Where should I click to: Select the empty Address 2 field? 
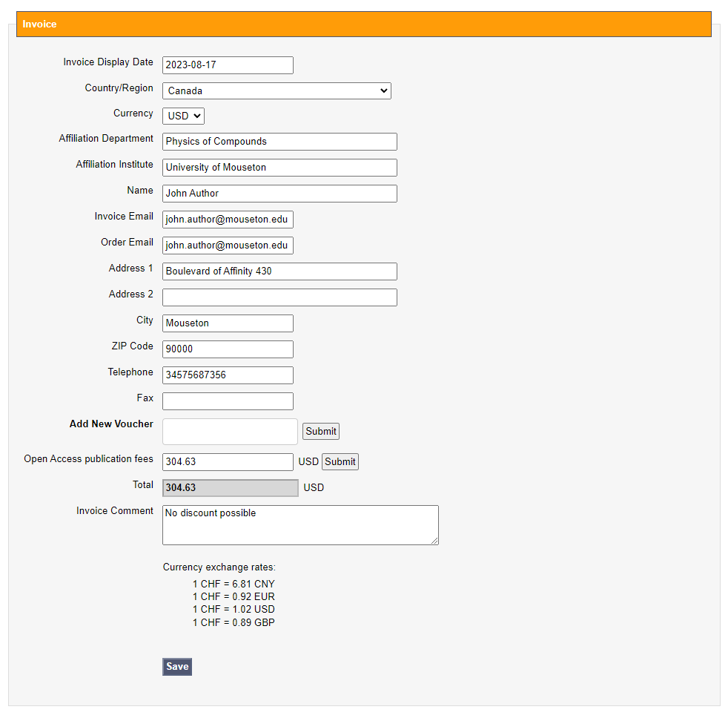click(279, 297)
